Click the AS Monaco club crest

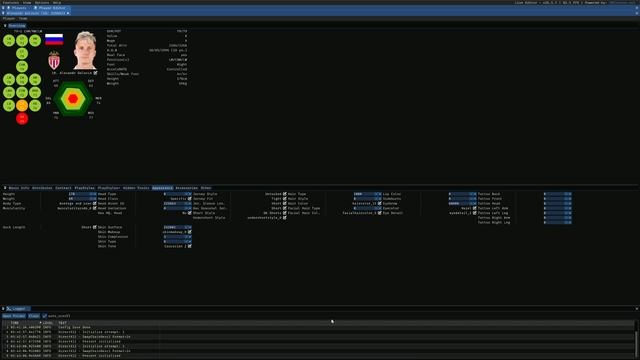click(x=54, y=60)
